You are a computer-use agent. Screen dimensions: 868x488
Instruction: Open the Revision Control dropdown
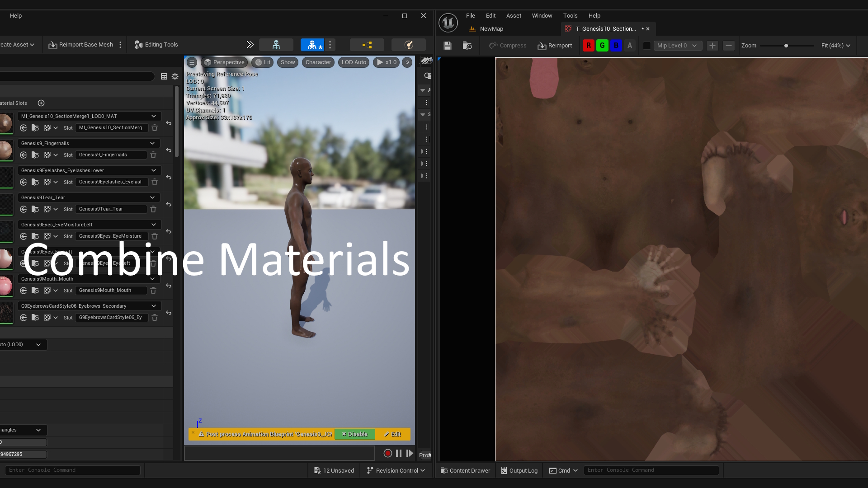coord(396,470)
